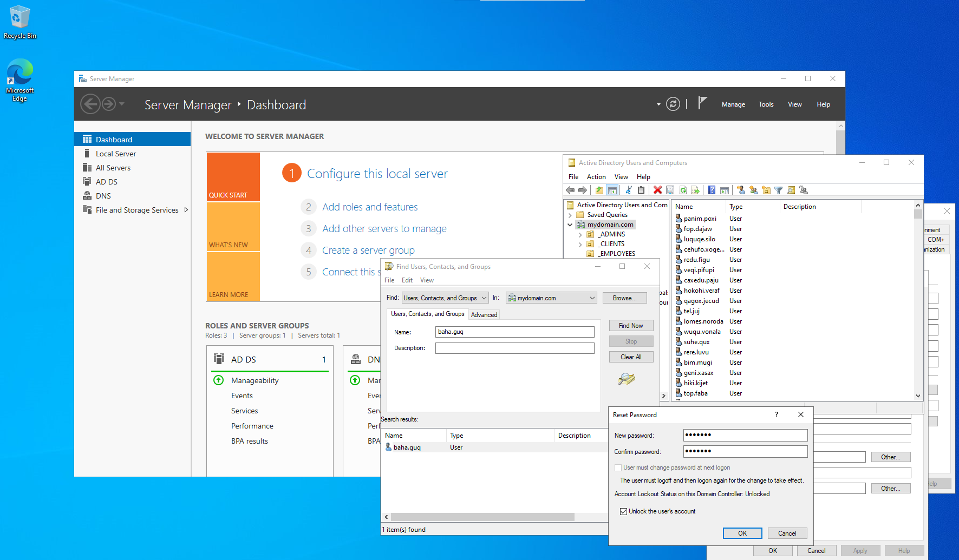Open the Edit menu in Find dialog
Image resolution: width=959 pixels, height=560 pixels.
pyautogui.click(x=407, y=280)
